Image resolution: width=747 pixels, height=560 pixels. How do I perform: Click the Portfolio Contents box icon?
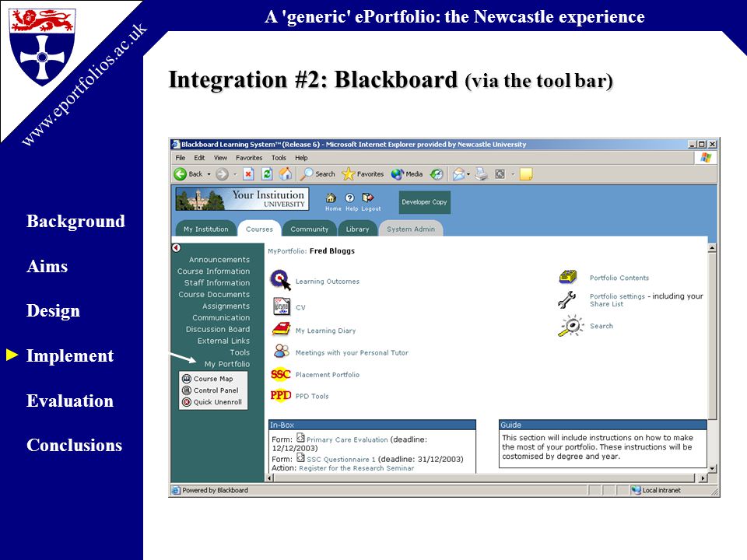pos(568,277)
